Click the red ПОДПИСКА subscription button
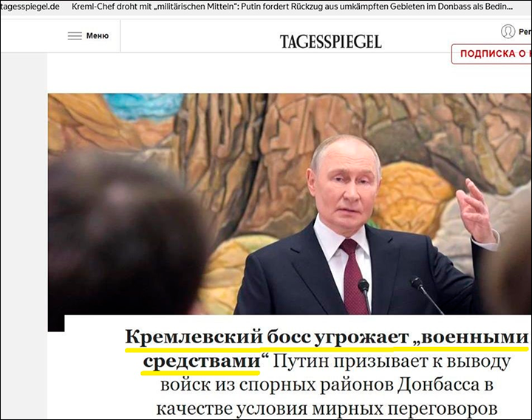This screenshot has width=532, height=420. tap(491, 54)
